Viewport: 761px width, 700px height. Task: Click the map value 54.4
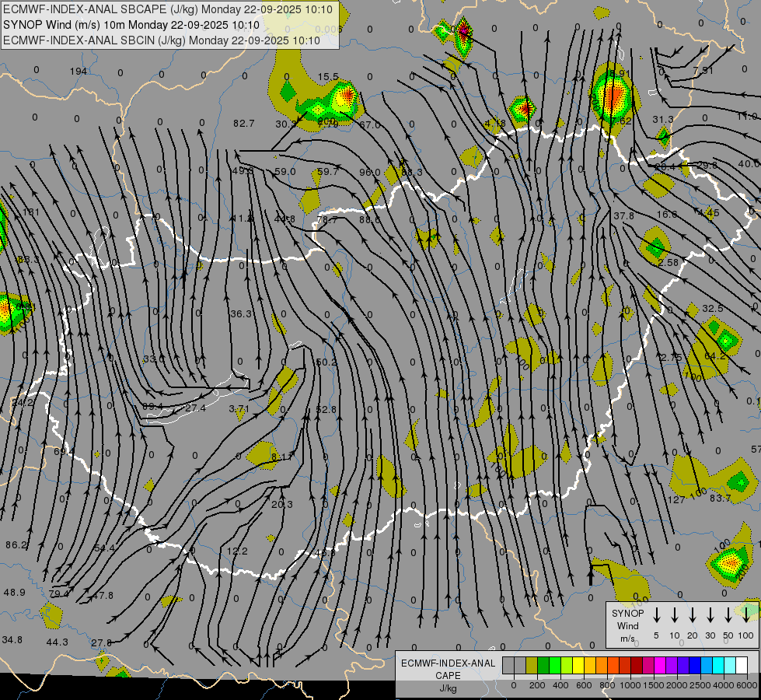point(104,548)
